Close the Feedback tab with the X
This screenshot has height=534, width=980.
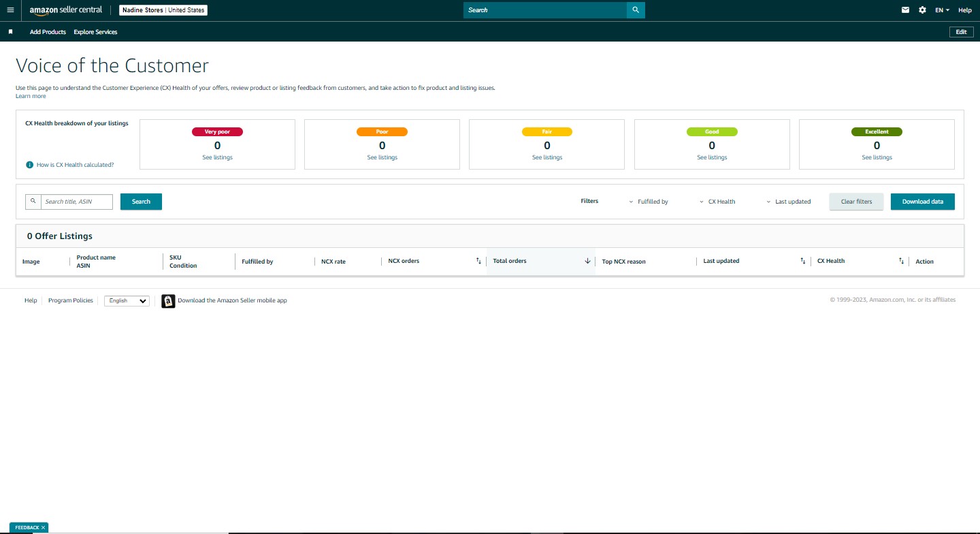tap(43, 528)
